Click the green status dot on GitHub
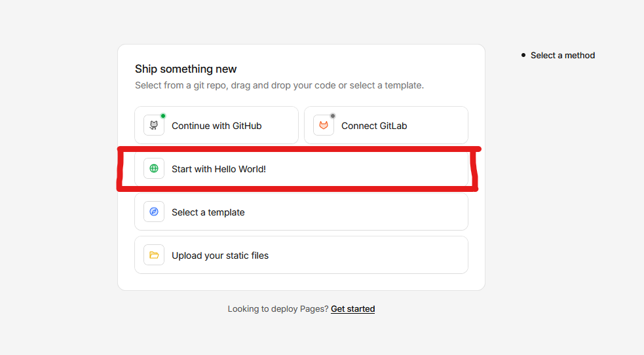The height and width of the screenshot is (355, 644). 163,116
